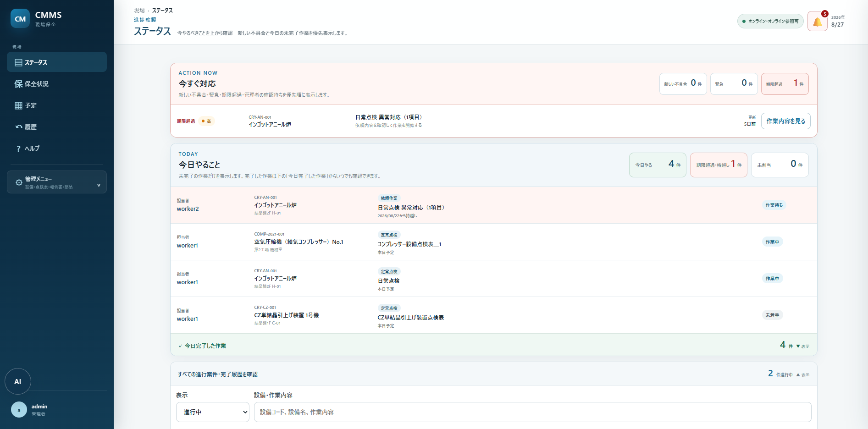Screen dimensions: 868x429
Task: Expand 今日完了した作業 section
Action: pyautogui.click(x=494, y=345)
